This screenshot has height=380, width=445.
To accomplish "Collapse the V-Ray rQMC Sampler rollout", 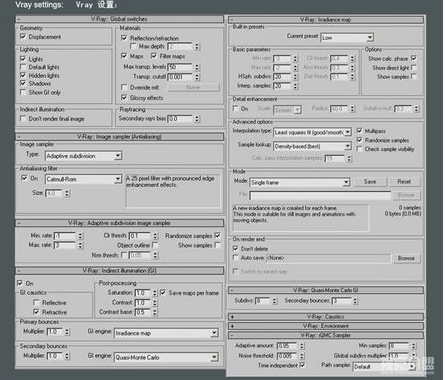I will tap(326, 335).
